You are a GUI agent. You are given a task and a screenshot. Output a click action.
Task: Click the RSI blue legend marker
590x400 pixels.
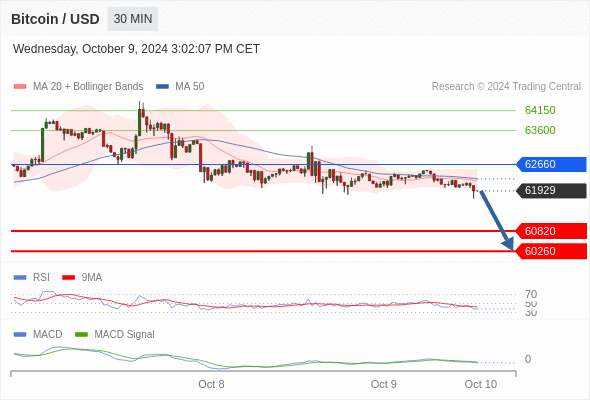[x=20, y=278]
